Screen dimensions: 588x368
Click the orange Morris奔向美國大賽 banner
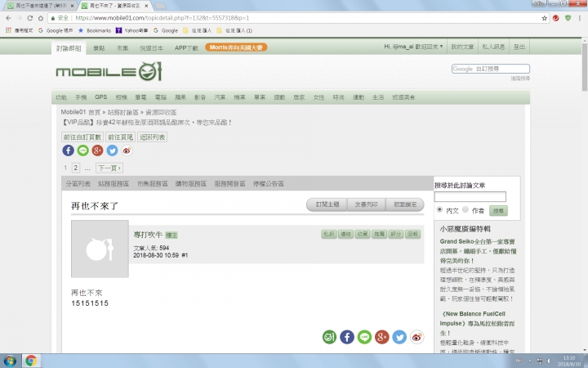[236, 47]
